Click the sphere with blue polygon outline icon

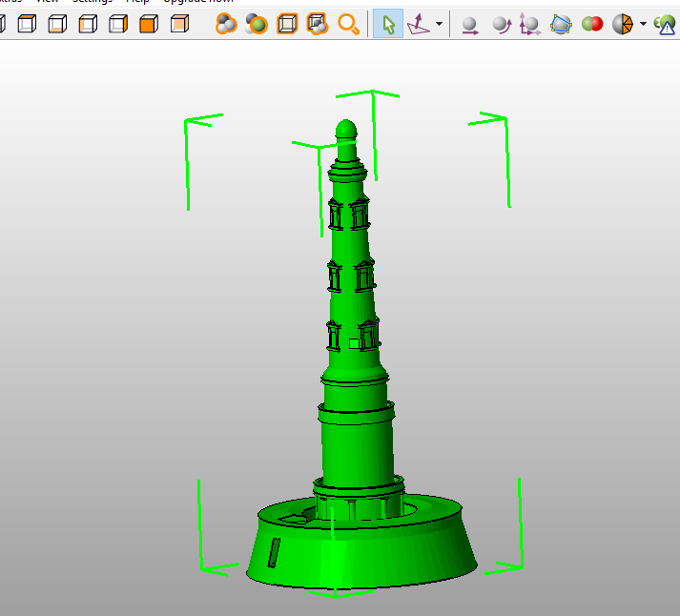pos(561,24)
